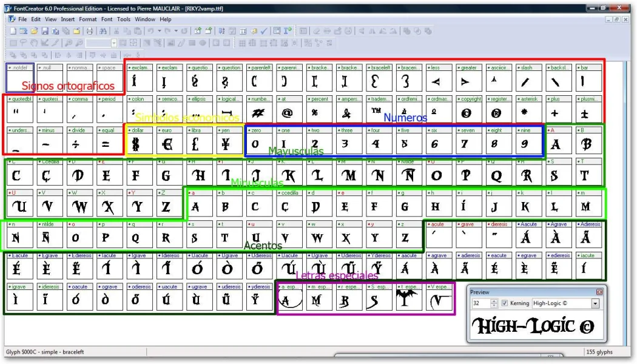Image resolution: width=637 pixels, height=364 pixels.
Task: Click the Paste clipboard icon
Action: [x=138, y=32]
